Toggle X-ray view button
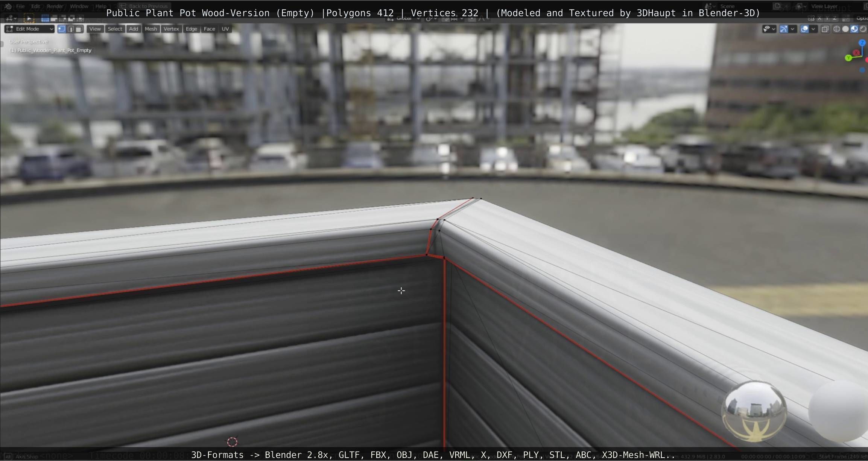The height and width of the screenshot is (461, 868). [825, 29]
